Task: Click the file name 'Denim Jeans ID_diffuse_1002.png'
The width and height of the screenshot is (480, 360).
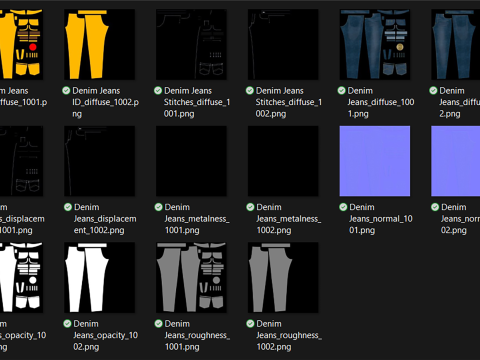Action: (105, 102)
